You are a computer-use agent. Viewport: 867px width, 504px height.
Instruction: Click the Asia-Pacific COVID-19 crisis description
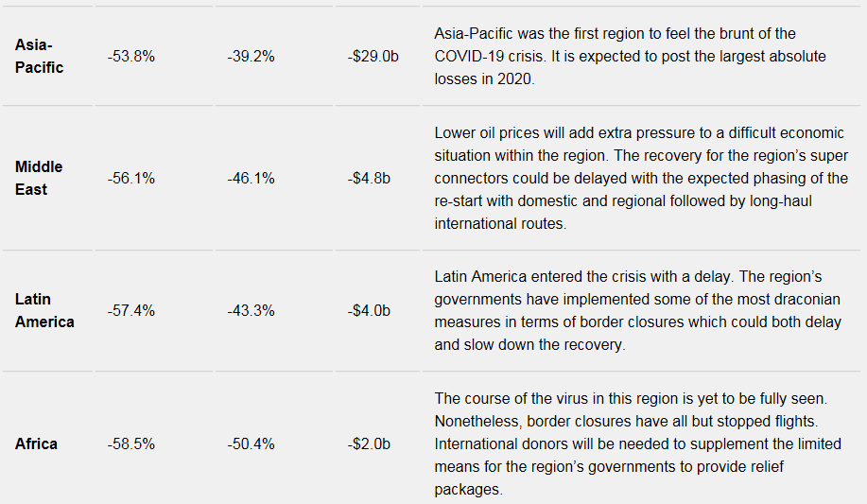click(630, 56)
